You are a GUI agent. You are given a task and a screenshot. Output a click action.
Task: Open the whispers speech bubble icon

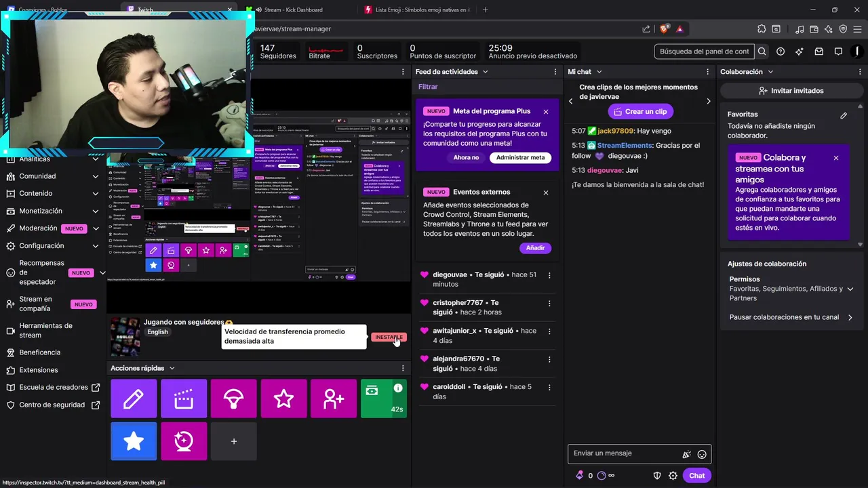tap(838, 52)
